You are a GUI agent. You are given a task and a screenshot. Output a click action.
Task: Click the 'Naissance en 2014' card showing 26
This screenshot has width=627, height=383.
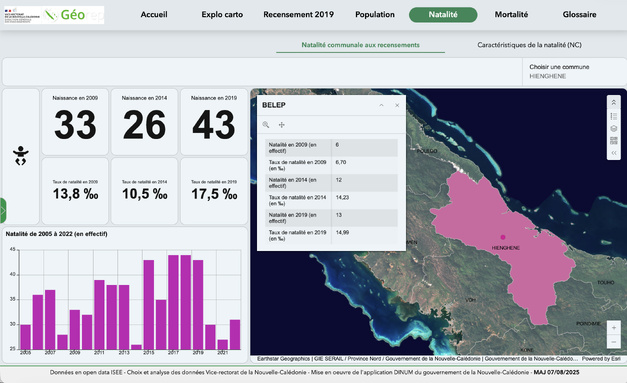(x=144, y=122)
